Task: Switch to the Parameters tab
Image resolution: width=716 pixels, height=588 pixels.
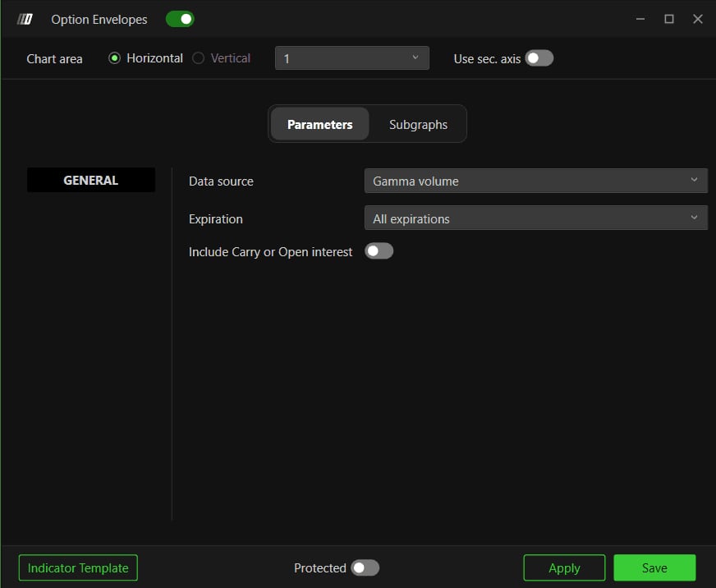Action: [319, 124]
